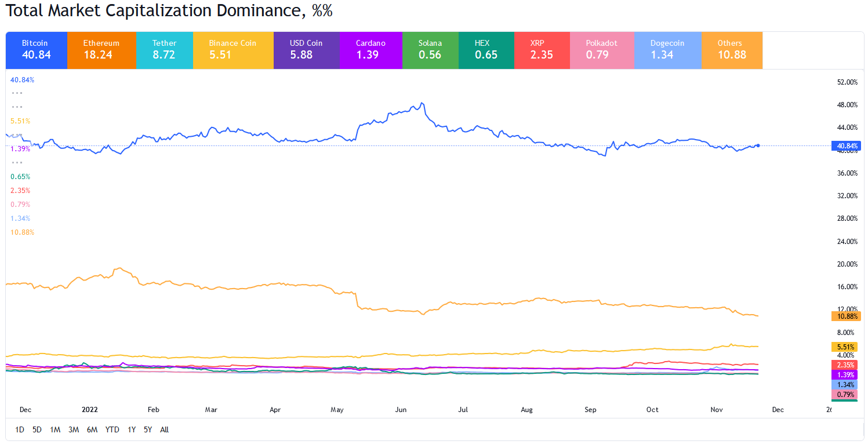Image resolution: width=868 pixels, height=448 pixels.
Task: Toggle the Tether legend tile
Action: [165, 50]
